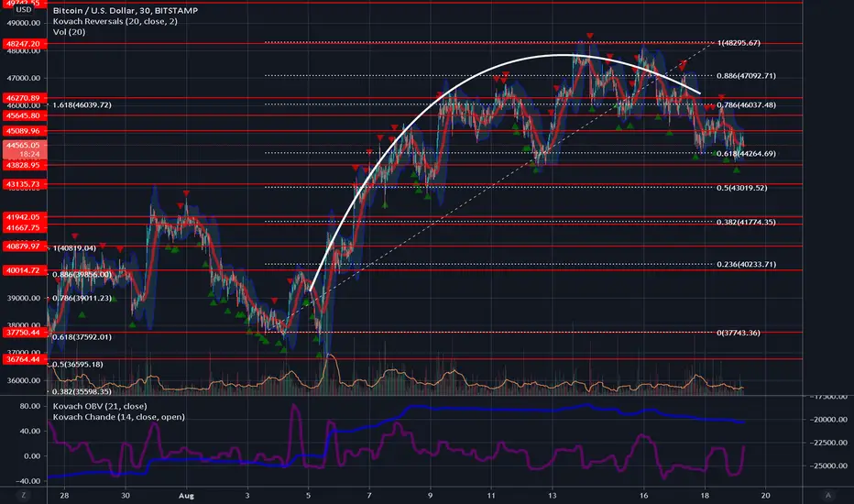Click the 16 label on the date axis
This screenshot has width=854, height=504.
[x=644, y=495]
